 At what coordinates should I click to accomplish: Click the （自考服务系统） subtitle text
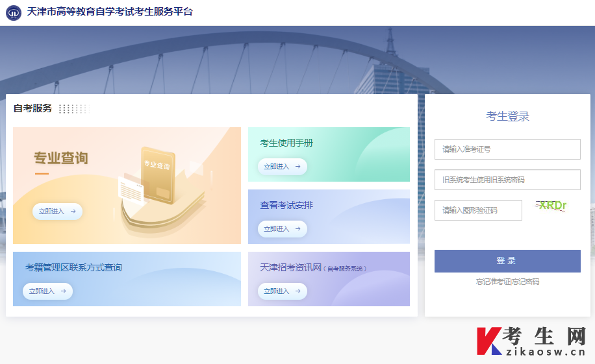click(x=345, y=269)
